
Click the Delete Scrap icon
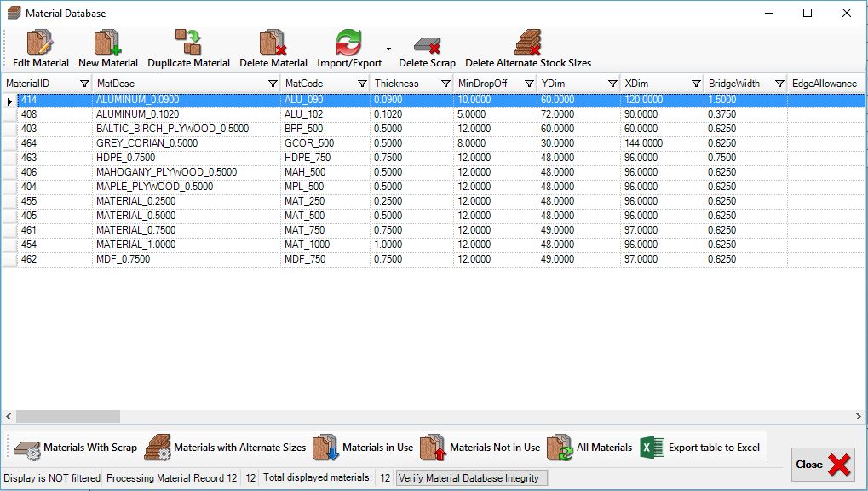click(427, 44)
